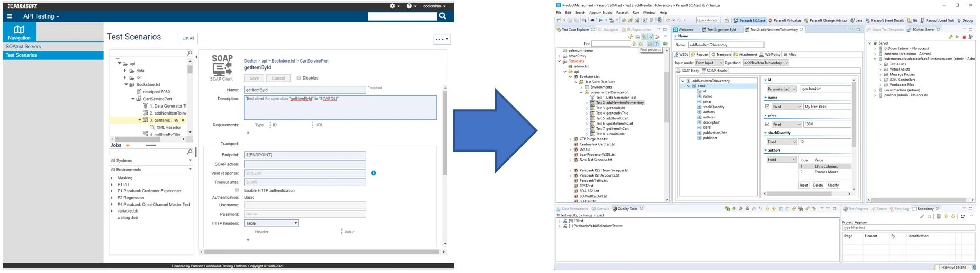
Task: Open the File menu in SOAtest
Action: 559,13
